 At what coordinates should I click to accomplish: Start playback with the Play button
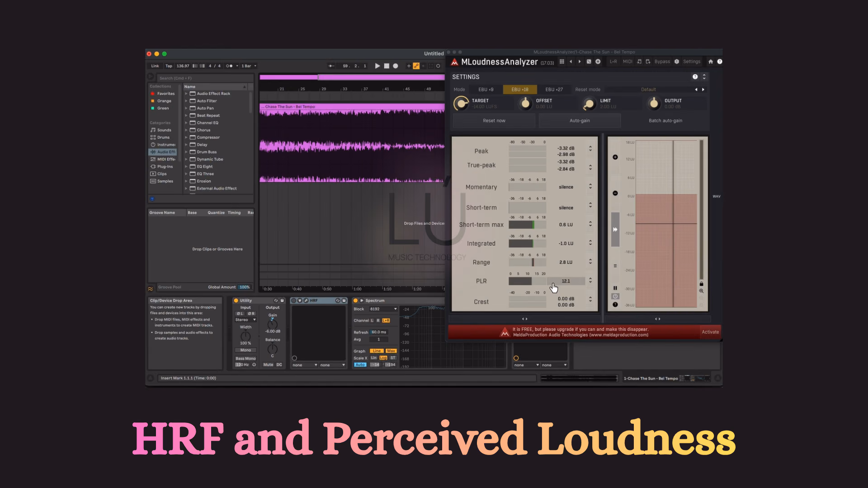pos(377,66)
